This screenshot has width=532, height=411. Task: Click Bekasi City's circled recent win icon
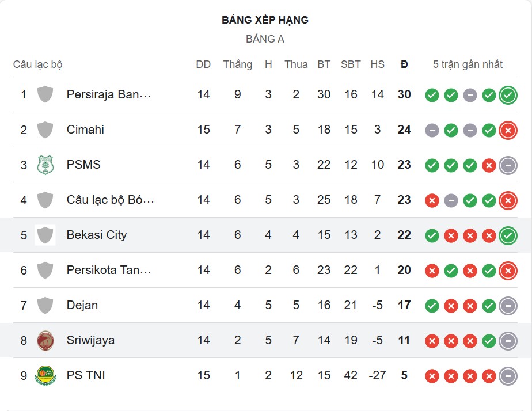(507, 235)
